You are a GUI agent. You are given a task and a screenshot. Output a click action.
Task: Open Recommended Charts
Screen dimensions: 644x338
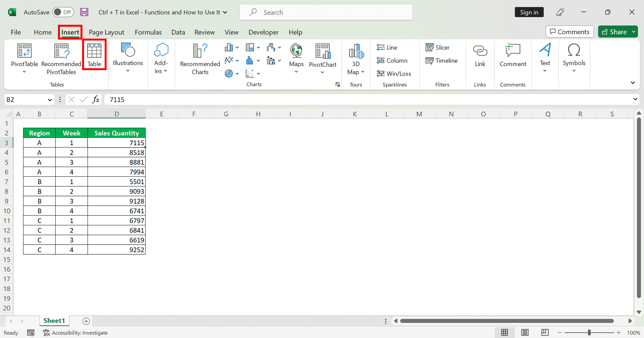200,60
